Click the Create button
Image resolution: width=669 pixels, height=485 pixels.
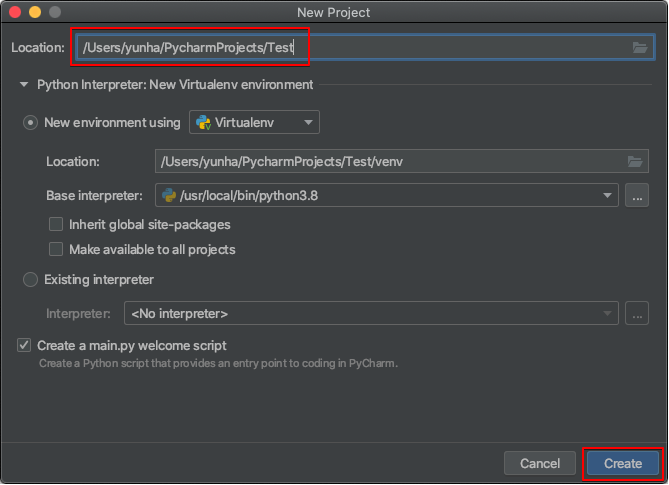pos(623,463)
